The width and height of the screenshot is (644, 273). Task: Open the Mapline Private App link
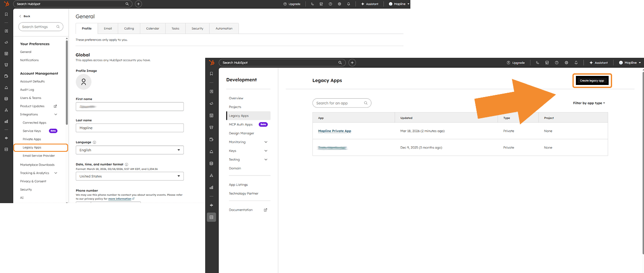coord(335,131)
